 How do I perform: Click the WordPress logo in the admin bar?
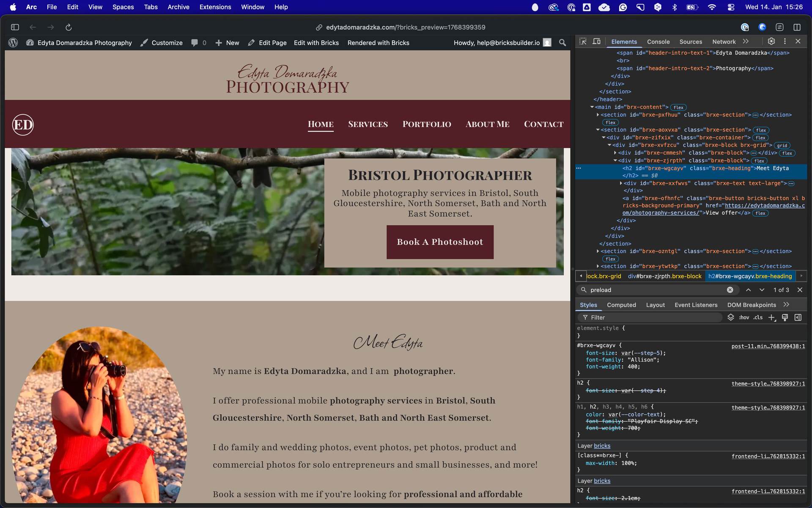13,42
